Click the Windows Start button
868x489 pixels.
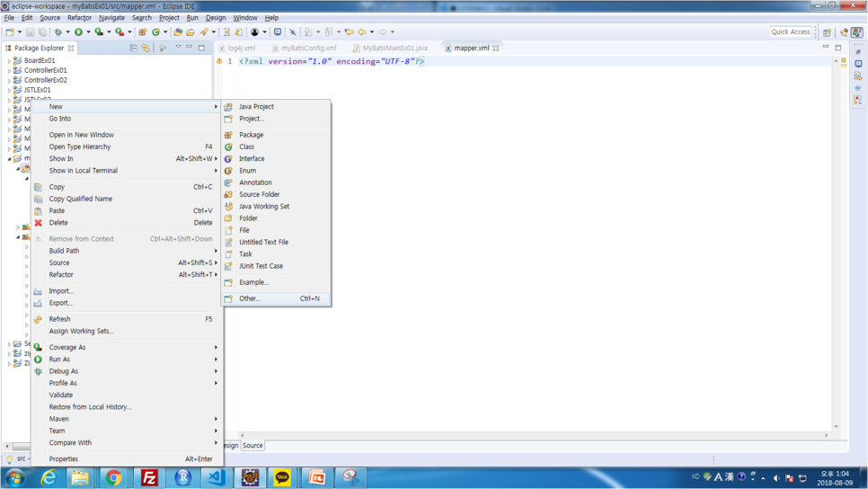point(14,477)
